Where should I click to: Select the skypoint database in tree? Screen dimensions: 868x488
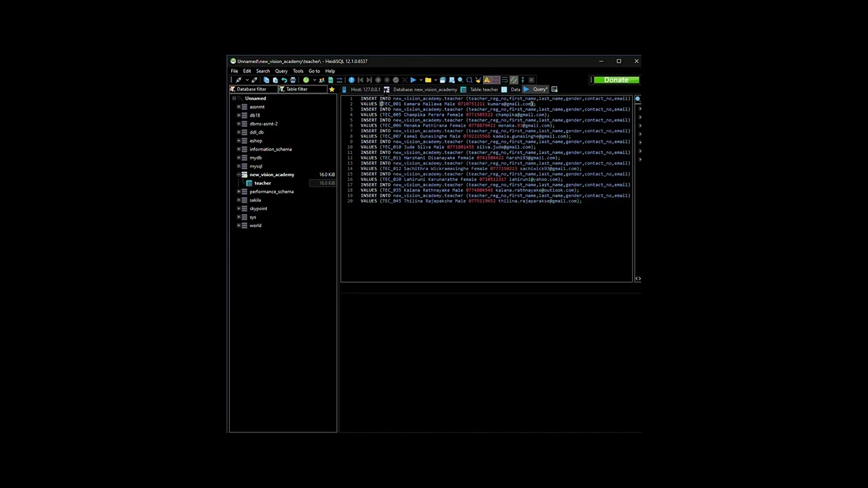click(x=258, y=209)
